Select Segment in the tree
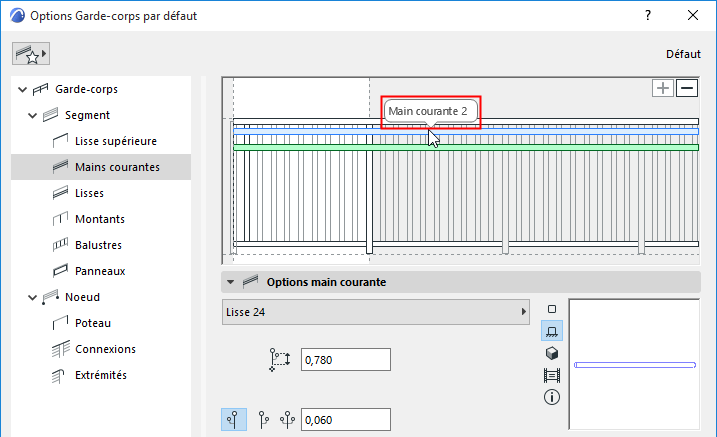717x437 pixels. pyautogui.click(x=87, y=115)
